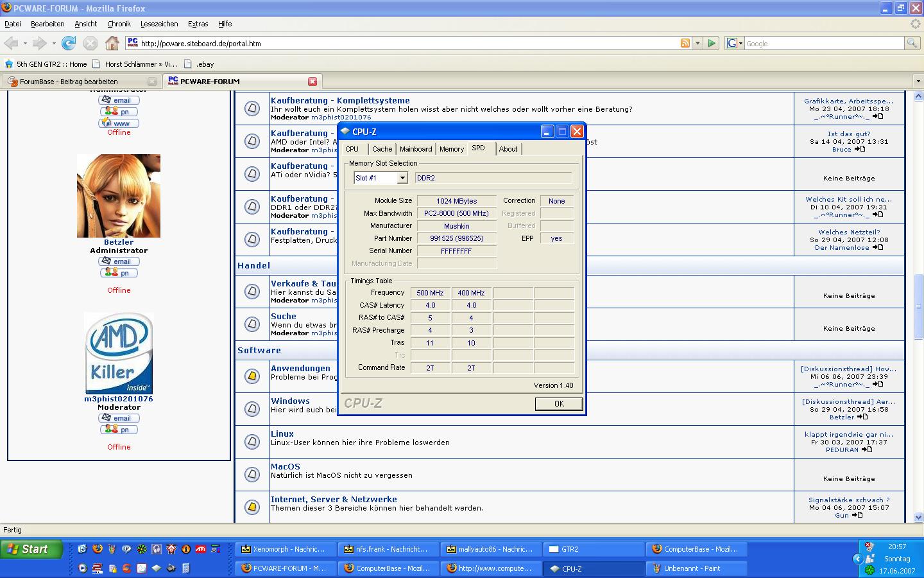
Task: Open the Windows forum link
Action: click(x=290, y=401)
